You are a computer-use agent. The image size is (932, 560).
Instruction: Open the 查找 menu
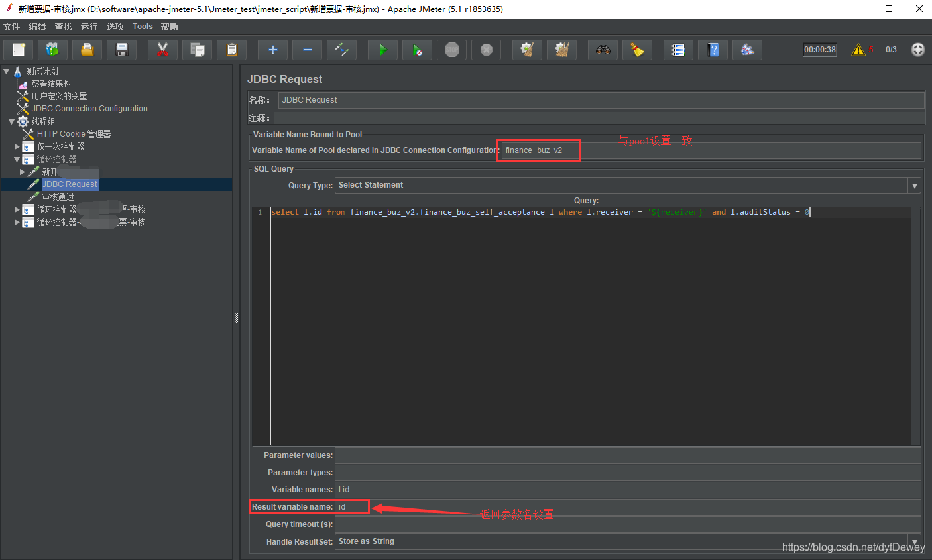point(64,27)
